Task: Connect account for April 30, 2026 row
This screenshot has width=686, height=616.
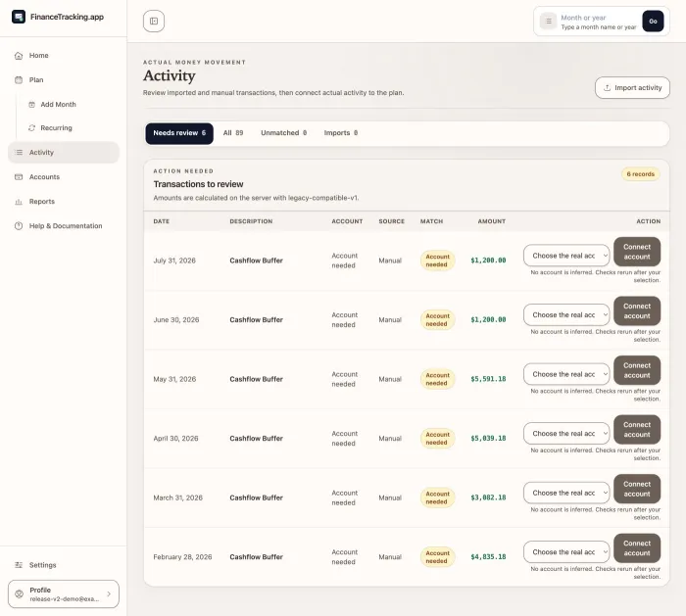Action: tap(637, 429)
